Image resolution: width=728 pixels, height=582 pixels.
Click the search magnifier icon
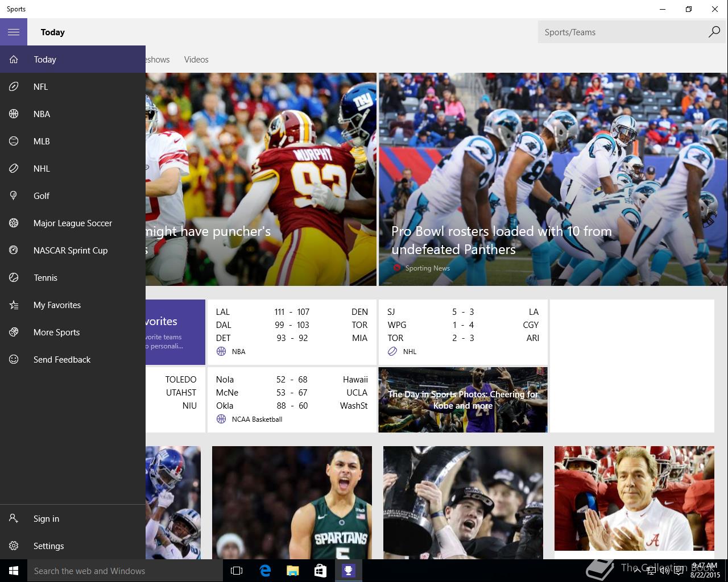pyautogui.click(x=714, y=32)
